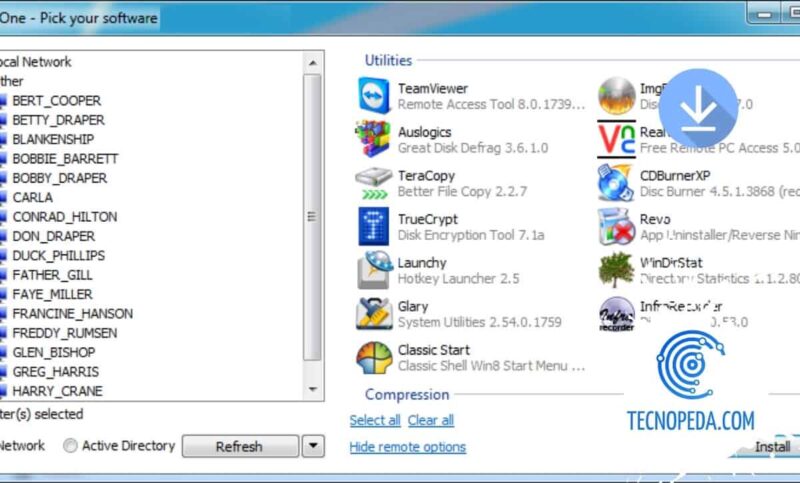
Task: Click the Glary name label
Action: tap(413, 307)
